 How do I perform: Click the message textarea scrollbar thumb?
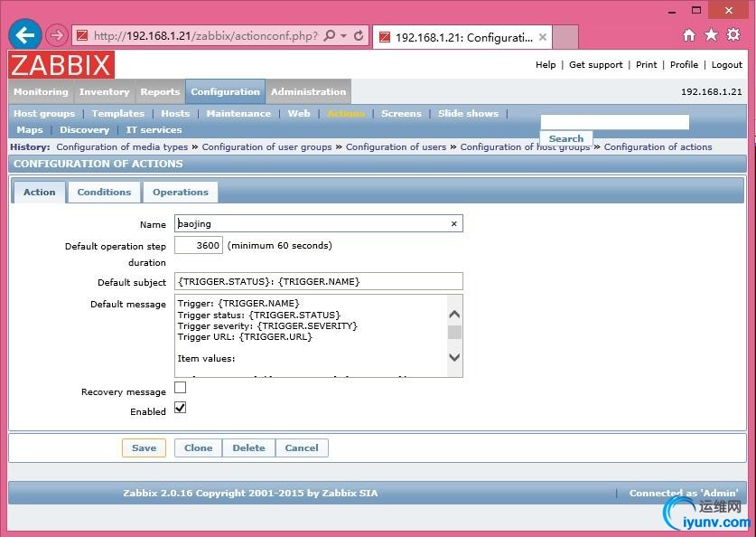coord(454,332)
